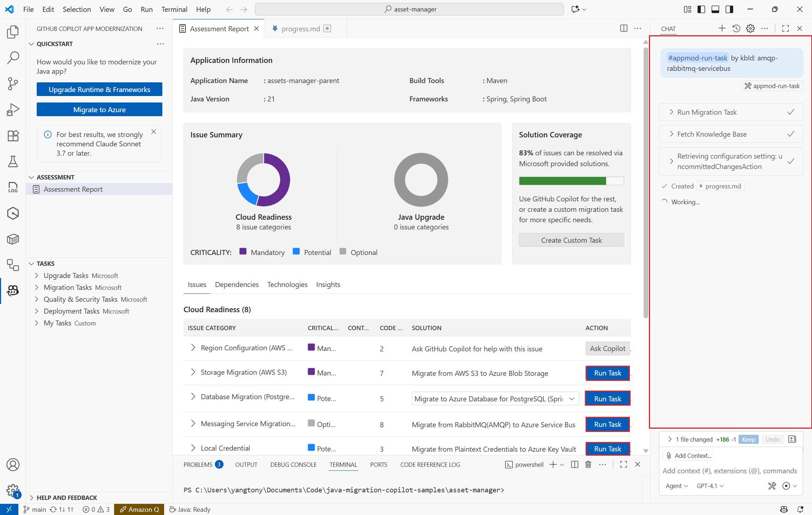Toggle the secondary side bar layout button
812x515 pixels.
tap(729, 9)
